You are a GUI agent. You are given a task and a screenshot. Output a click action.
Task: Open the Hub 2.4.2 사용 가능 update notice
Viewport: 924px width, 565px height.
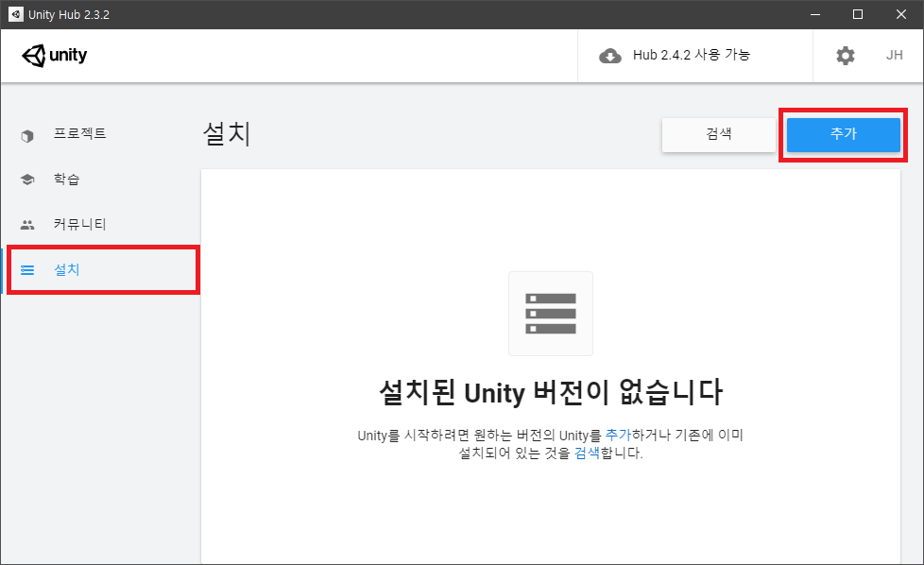point(692,55)
